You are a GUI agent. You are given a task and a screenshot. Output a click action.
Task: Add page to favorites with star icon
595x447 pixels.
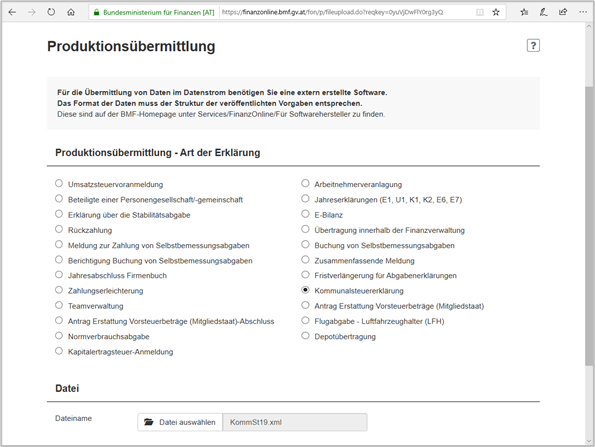[x=496, y=12]
